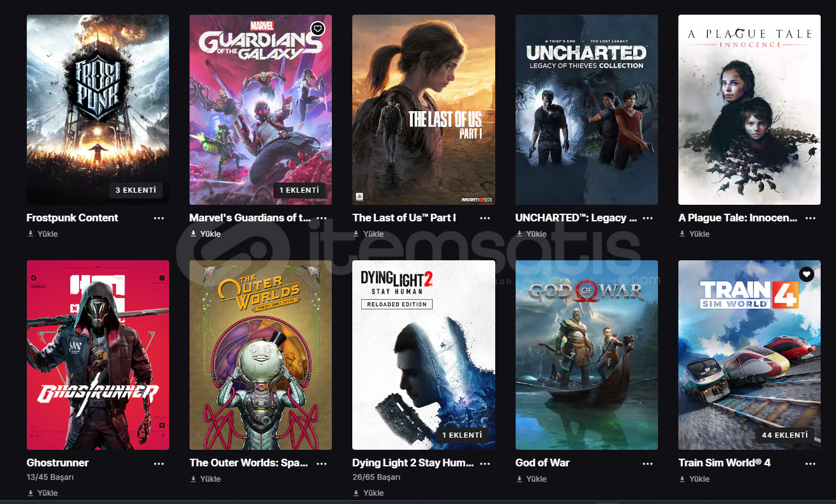Open three-dot menu for God of War
The image size is (836, 504).
pyautogui.click(x=648, y=464)
